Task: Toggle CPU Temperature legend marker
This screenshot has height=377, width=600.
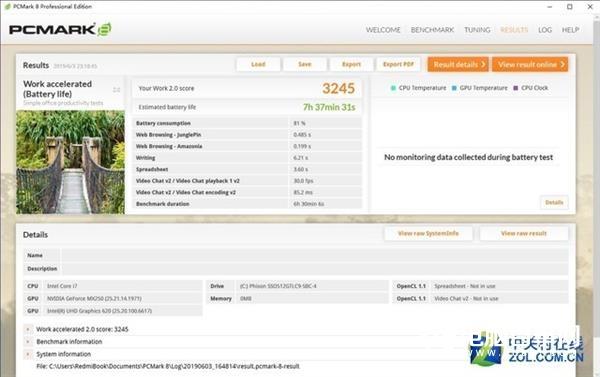Action: (393, 88)
